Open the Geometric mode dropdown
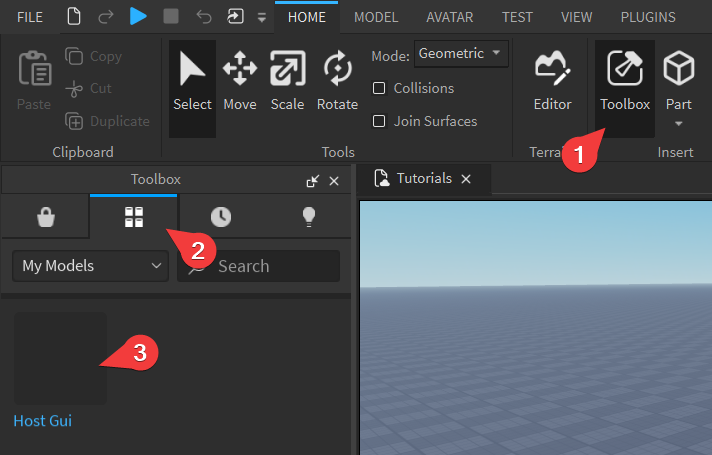The height and width of the screenshot is (455, 712). (x=461, y=53)
